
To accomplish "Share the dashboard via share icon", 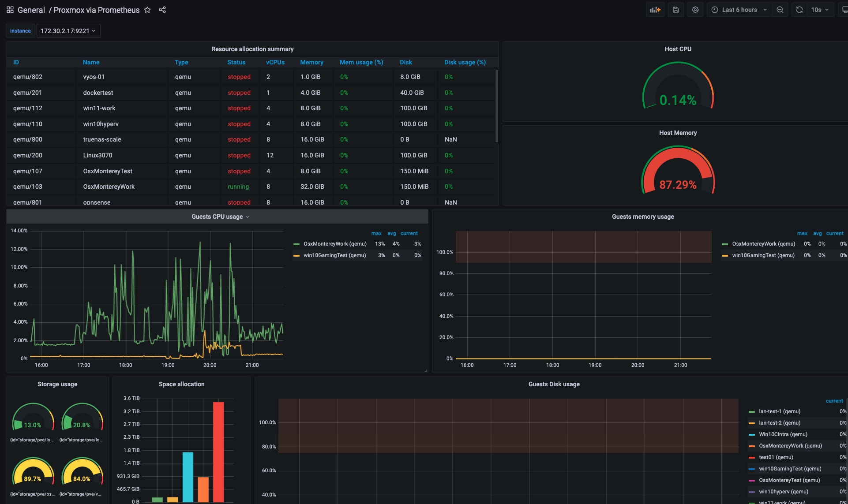I will point(162,10).
